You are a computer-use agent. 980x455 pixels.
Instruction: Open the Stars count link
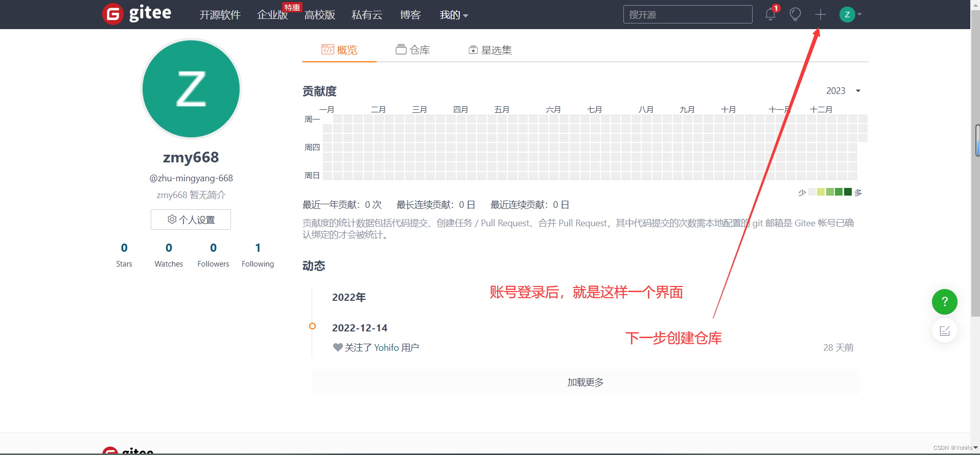pyautogui.click(x=124, y=254)
